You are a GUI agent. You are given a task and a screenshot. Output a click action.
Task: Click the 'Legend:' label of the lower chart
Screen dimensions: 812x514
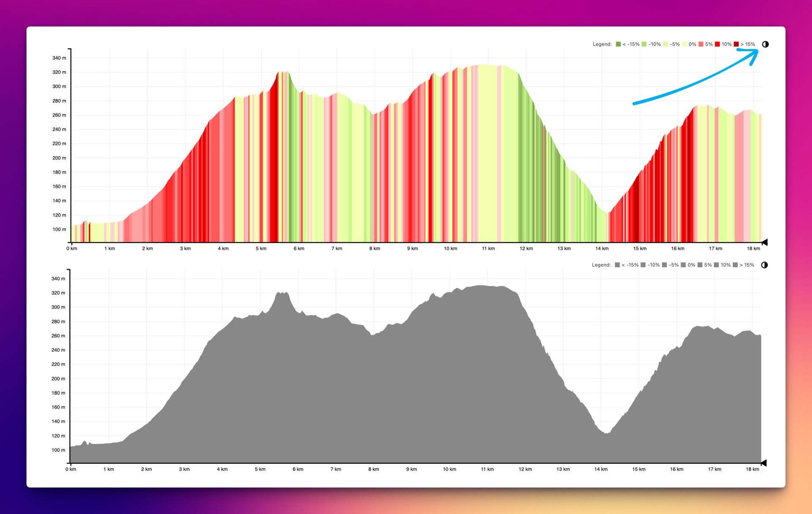(x=601, y=265)
